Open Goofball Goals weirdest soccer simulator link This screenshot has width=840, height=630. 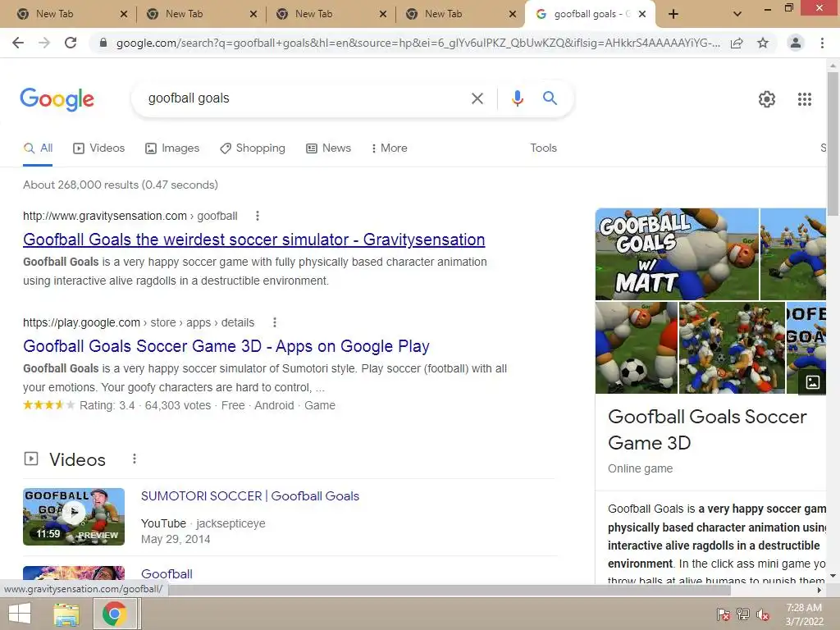click(254, 240)
